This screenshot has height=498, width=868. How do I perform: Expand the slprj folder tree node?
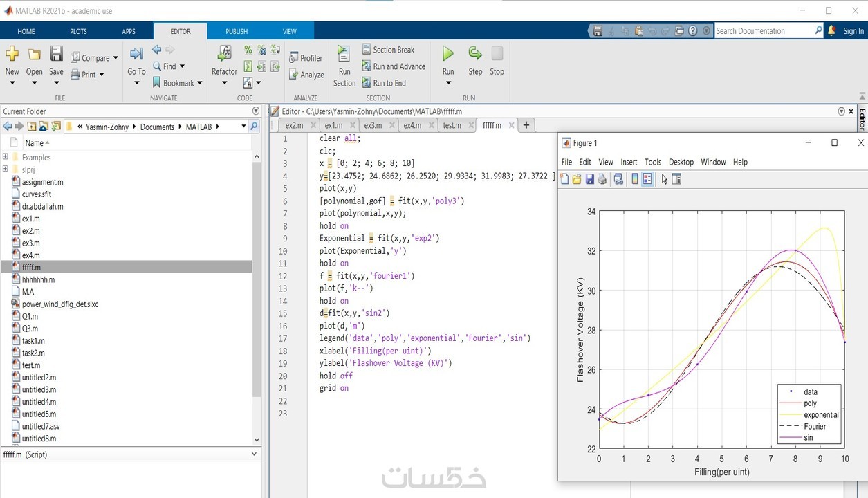[x=6, y=169]
